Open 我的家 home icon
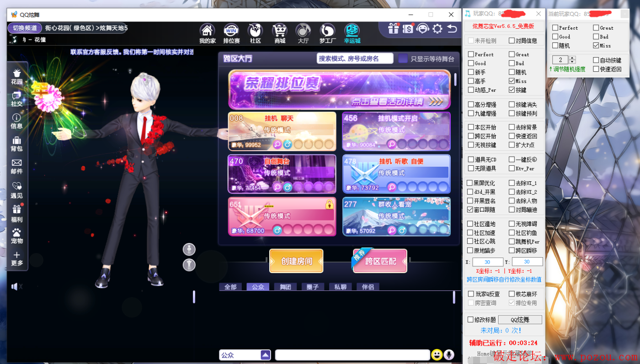Viewport: 640px width, 364px height. pyautogui.click(x=207, y=33)
